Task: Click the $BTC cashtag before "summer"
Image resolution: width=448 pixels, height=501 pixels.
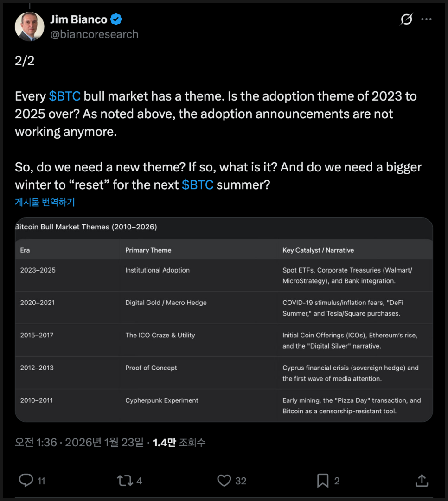Action: 198,184
